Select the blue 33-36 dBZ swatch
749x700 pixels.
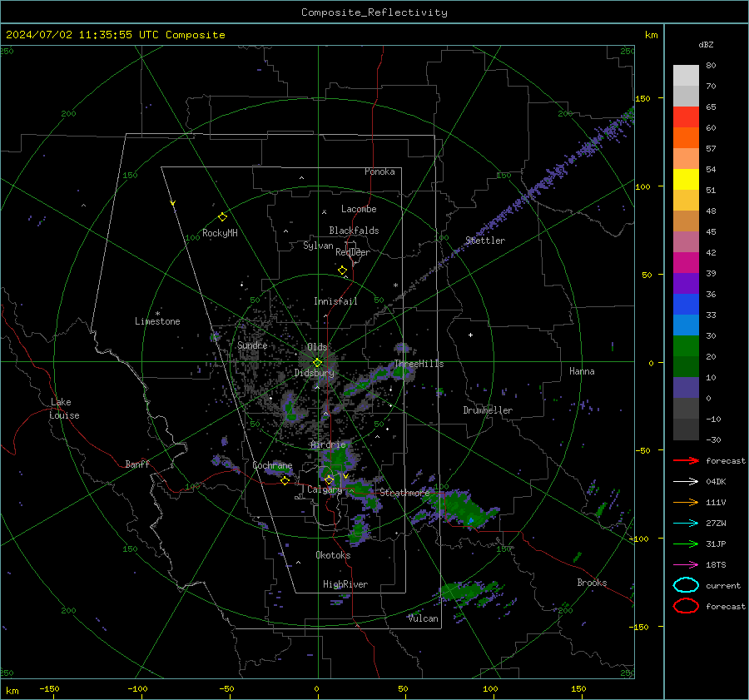point(686,305)
